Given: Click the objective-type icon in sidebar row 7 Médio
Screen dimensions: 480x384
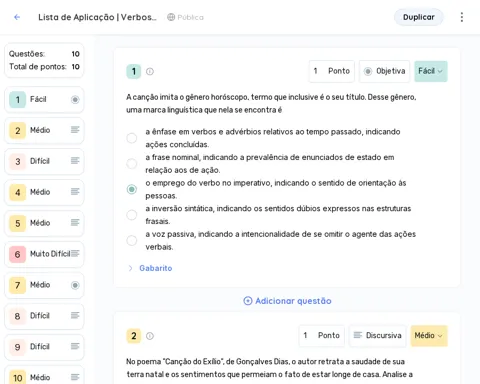Looking at the screenshot, I should pyautogui.click(x=75, y=285).
